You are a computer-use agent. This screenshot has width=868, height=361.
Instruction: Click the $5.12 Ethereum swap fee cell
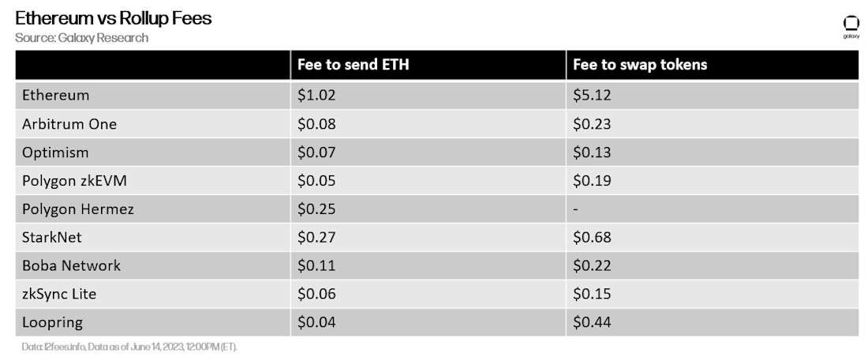[592, 95]
